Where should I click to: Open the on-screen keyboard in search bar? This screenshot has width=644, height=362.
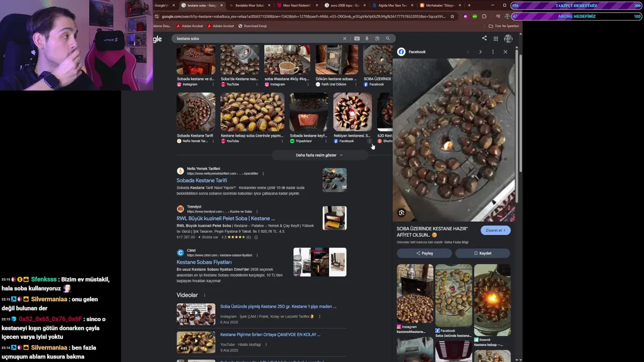tap(357, 38)
